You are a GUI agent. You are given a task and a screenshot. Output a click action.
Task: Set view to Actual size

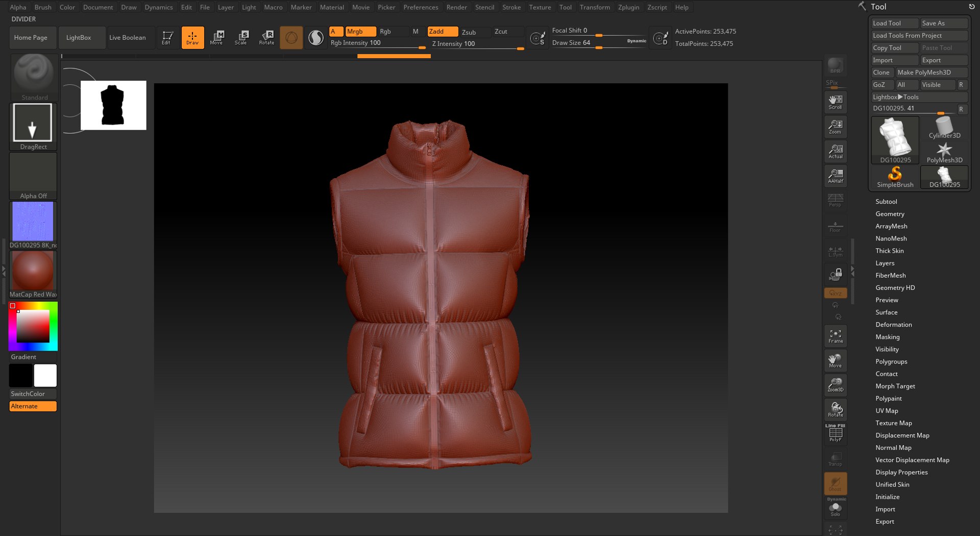(x=835, y=151)
